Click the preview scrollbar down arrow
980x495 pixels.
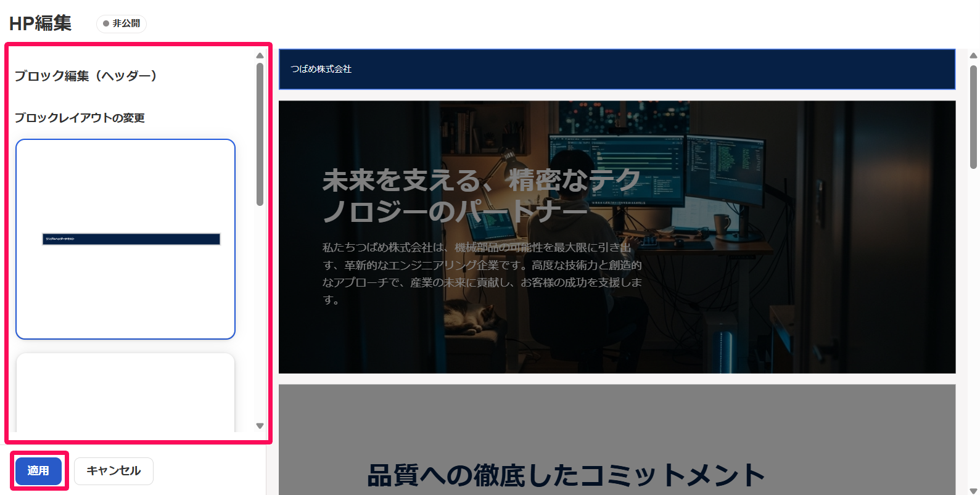[x=973, y=491]
